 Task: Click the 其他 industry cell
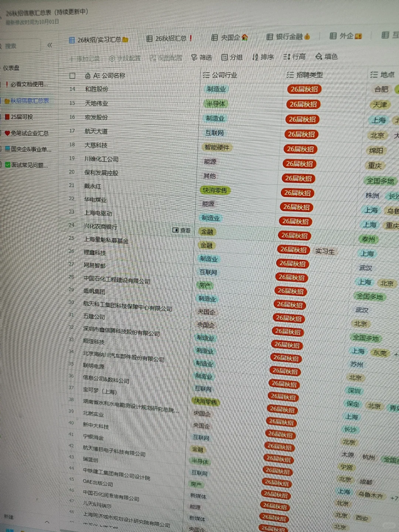[x=209, y=176]
